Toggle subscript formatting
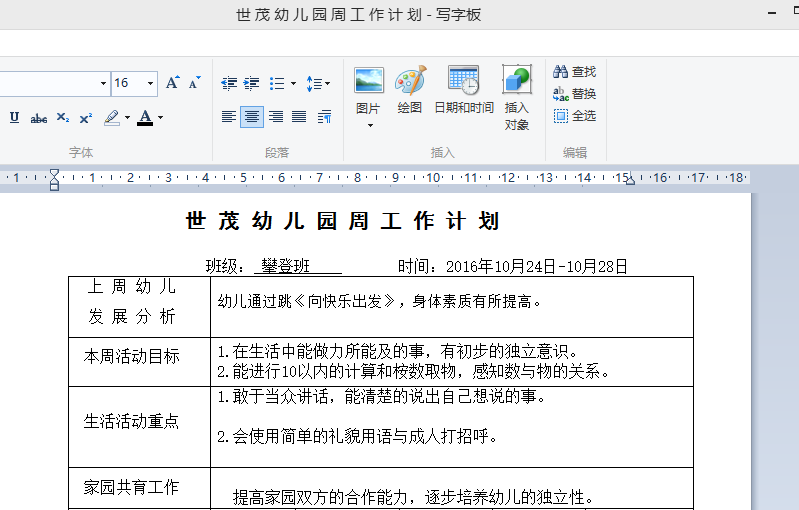 [62, 118]
